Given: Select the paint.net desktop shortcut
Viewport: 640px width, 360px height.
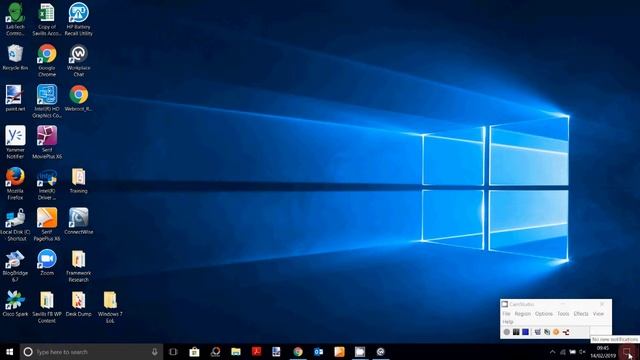Looking at the screenshot, I should pyautogui.click(x=15, y=98).
